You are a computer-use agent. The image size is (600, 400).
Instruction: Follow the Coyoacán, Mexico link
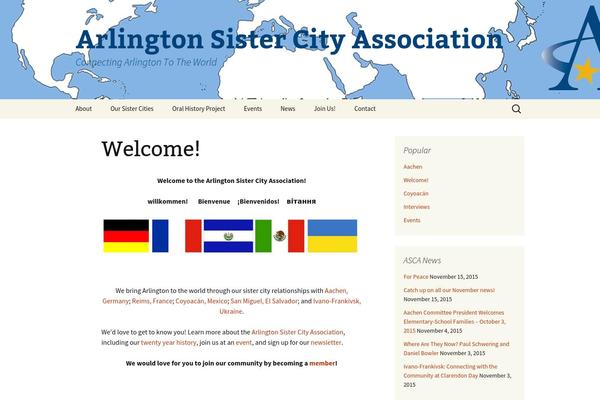coord(202,301)
